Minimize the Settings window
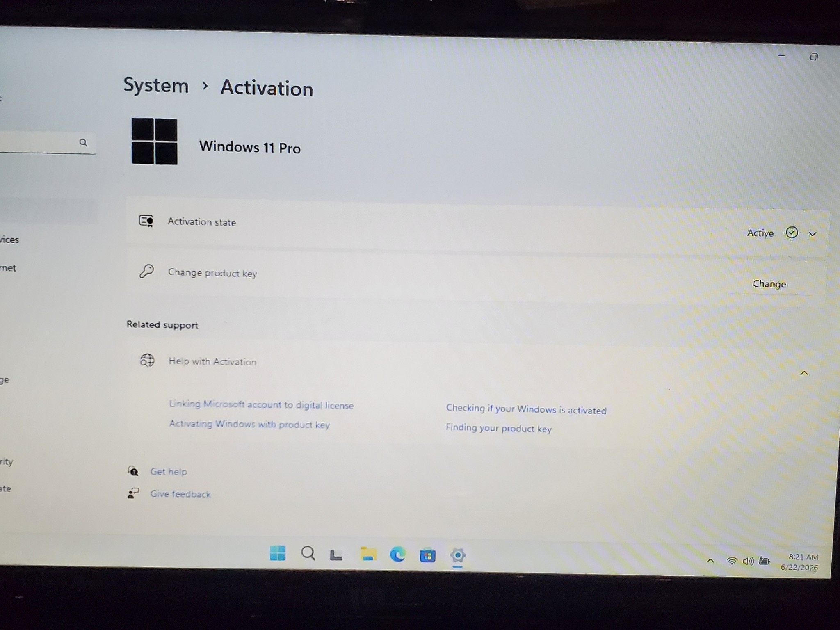The height and width of the screenshot is (630, 840). click(x=782, y=55)
